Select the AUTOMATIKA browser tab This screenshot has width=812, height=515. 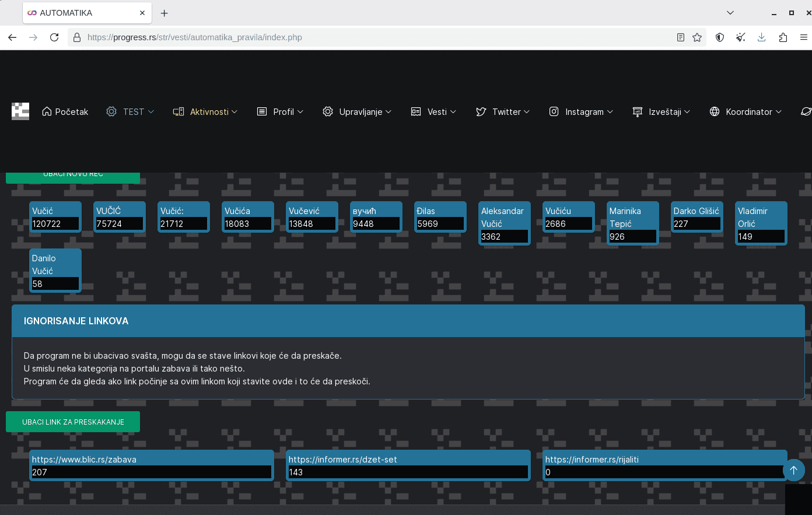[x=87, y=13]
